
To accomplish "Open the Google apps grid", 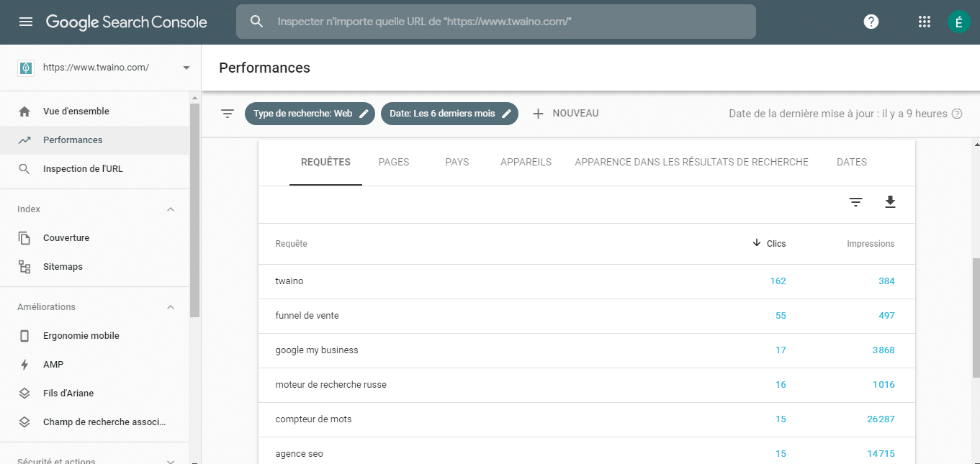I will click(925, 22).
